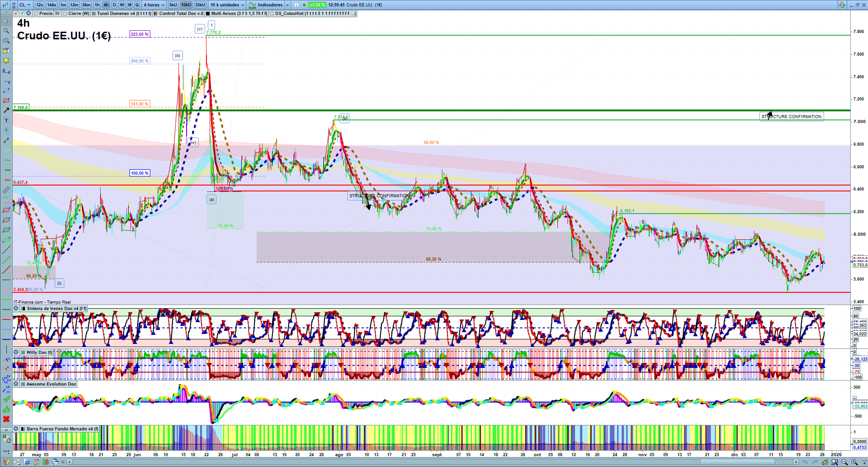Select the 35kU units button
868x467 pixels.
[200, 5]
